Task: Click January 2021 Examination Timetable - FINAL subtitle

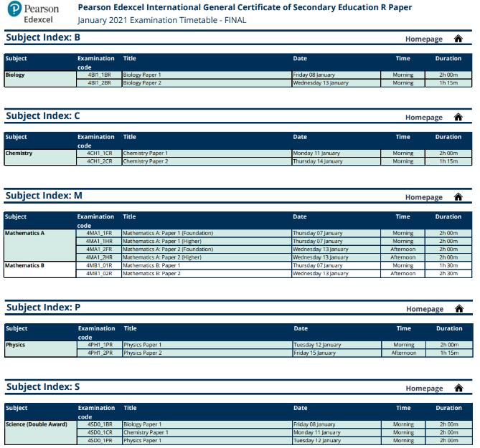Action: [162, 20]
